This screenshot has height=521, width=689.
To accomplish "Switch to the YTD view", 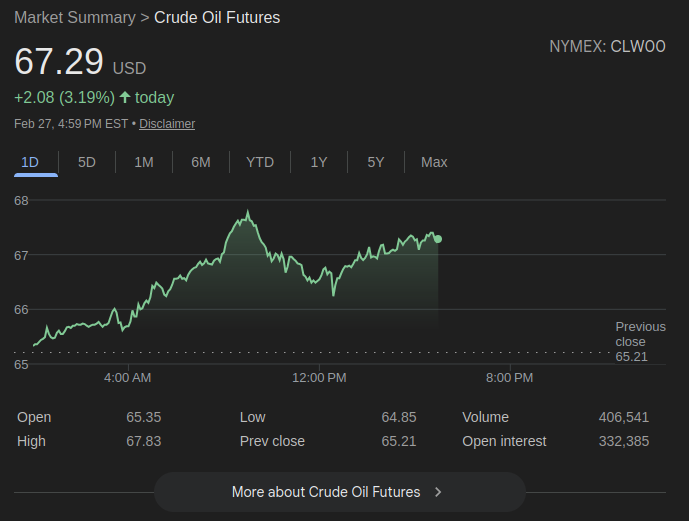I will [260, 162].
